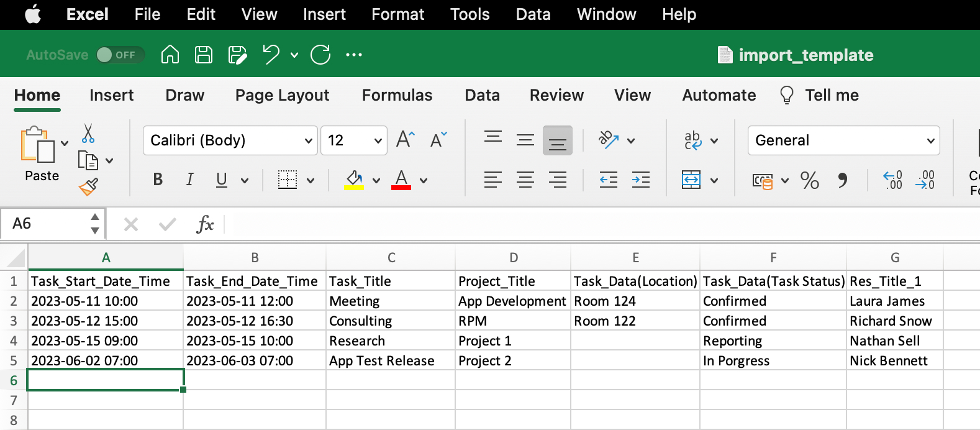Redo the last action

click(x=320, y=55)
